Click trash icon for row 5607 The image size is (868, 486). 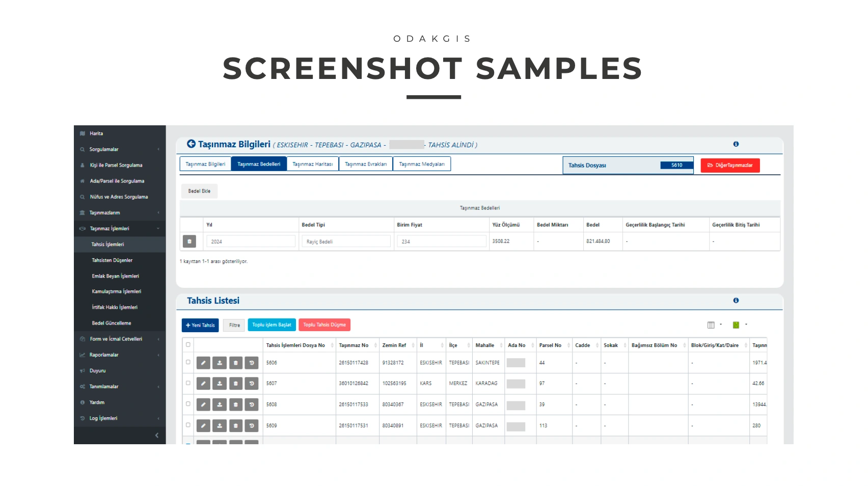tap(236, 383)
